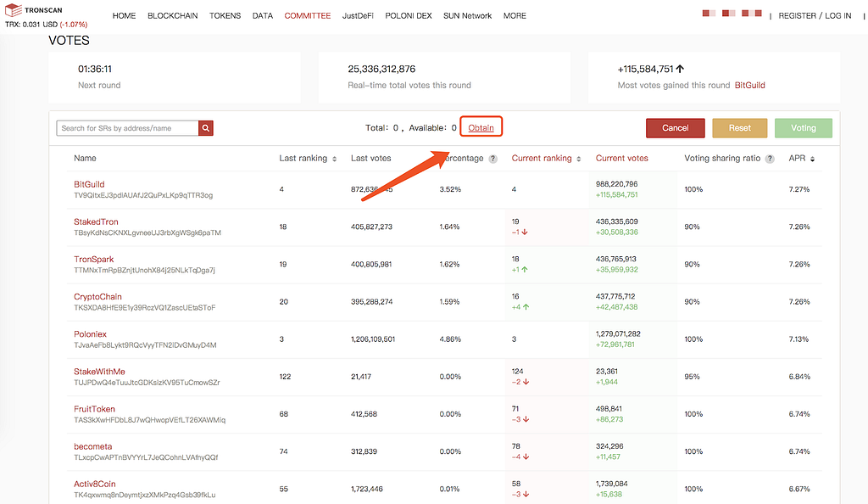
Task: Click FruitToken current votes 498,841
Action: (x=609, y=409)
